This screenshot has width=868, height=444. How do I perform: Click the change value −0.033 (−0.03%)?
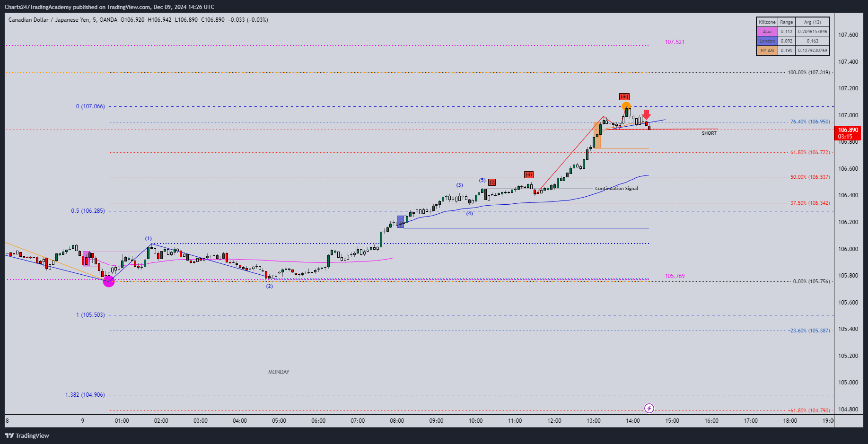[248, 20]
